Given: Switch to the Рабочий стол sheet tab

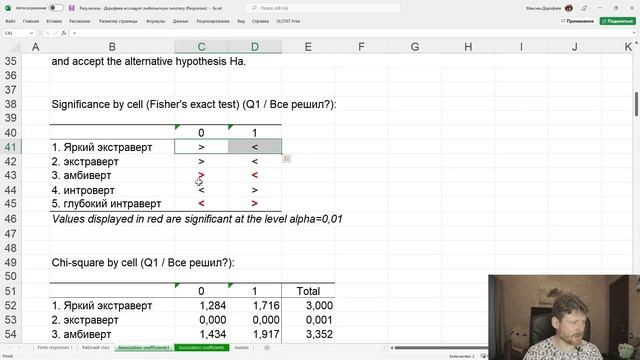Looking at the screenshot, I should pyautogui.click(x=96, y=348).
